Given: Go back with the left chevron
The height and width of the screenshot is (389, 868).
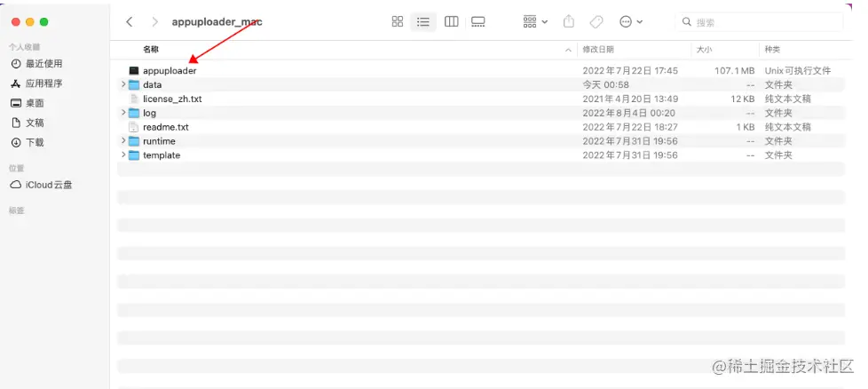Looking at the screenshot, I should [130, 21].
